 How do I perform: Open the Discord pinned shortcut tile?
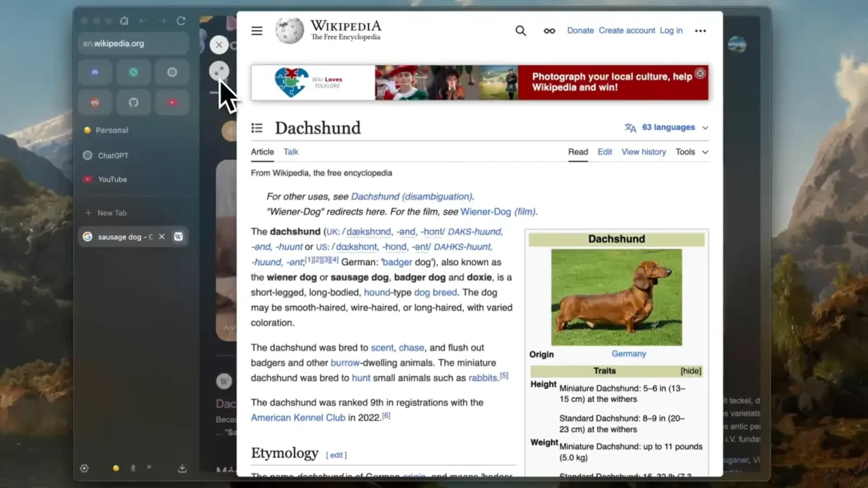point(95,72)
